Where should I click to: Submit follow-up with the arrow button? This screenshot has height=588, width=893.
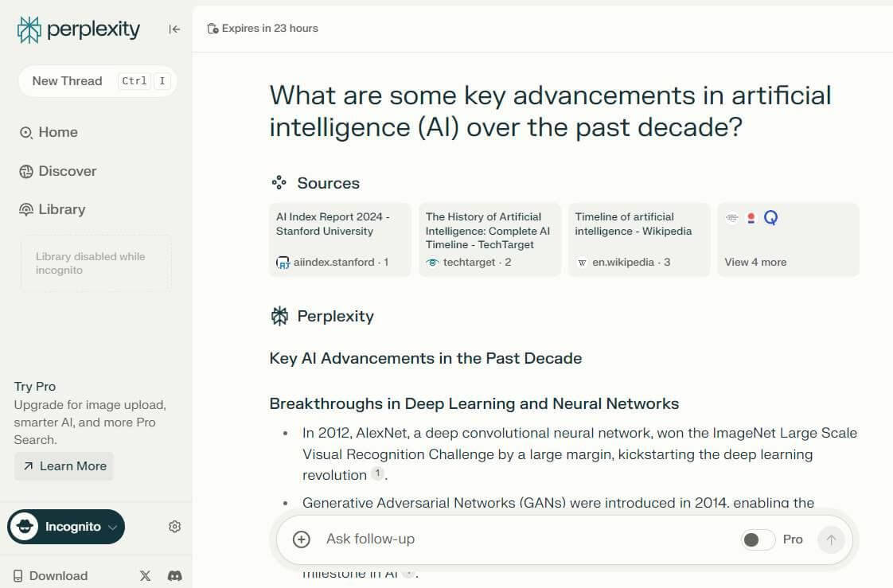click(831, 539)
